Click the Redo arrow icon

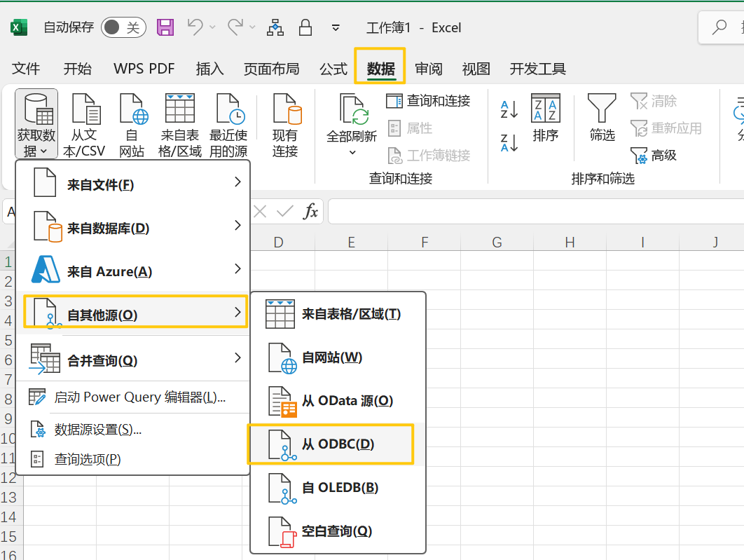click(235, 27)
